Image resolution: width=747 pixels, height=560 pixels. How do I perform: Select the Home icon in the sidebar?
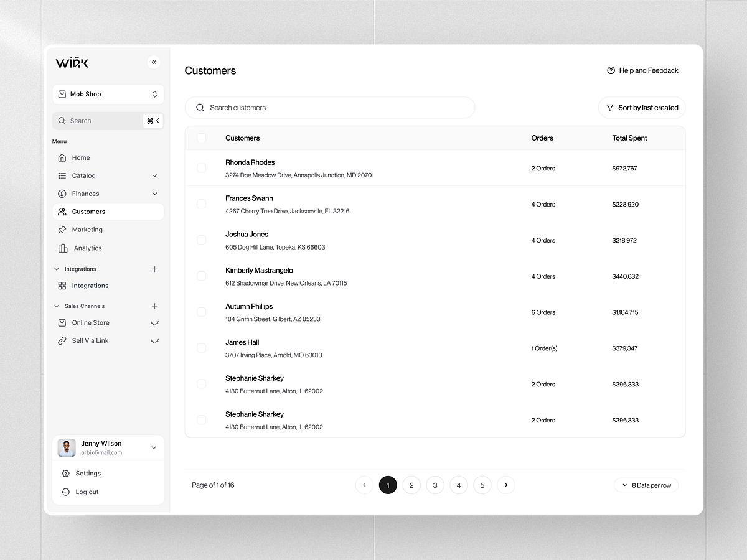[x=62, y=157]
